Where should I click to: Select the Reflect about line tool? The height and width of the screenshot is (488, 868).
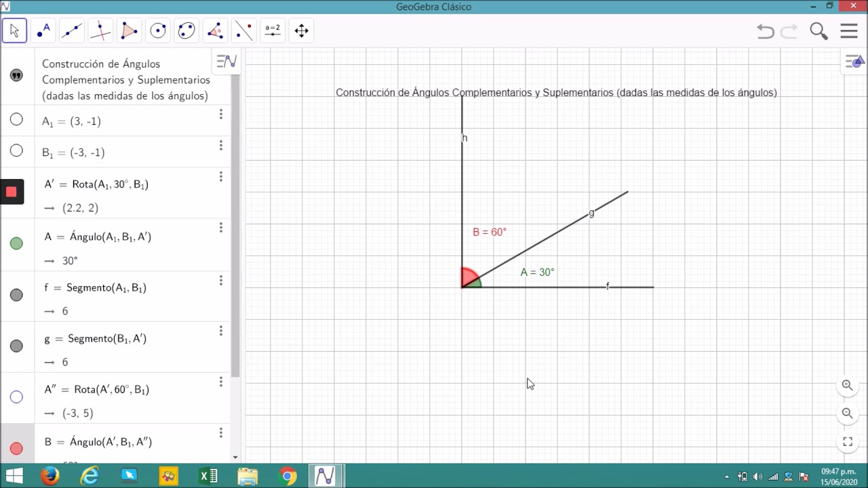[244, 30]
